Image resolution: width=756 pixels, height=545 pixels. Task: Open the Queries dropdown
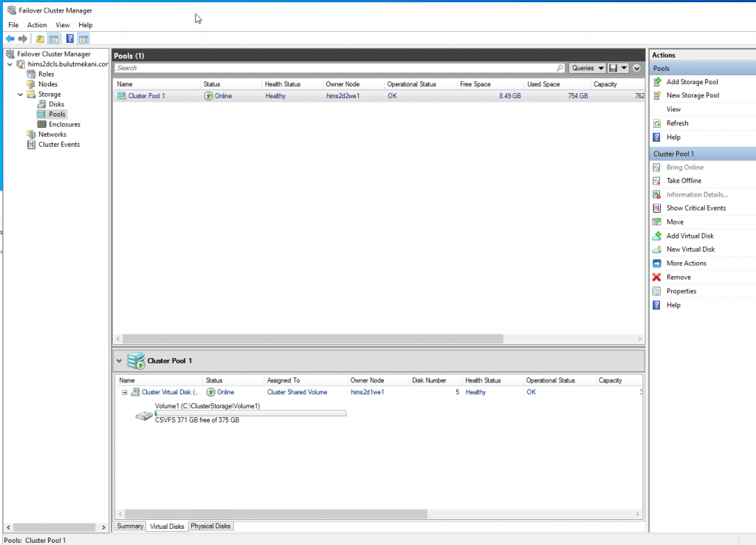[587, 68]
